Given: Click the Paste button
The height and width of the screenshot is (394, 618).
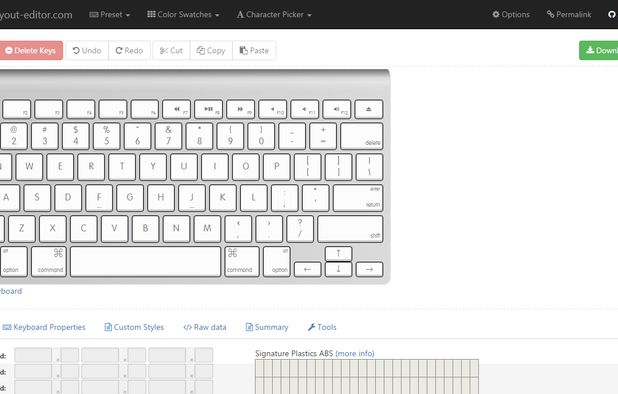Looking at the screenshot, I should point(254,50).
